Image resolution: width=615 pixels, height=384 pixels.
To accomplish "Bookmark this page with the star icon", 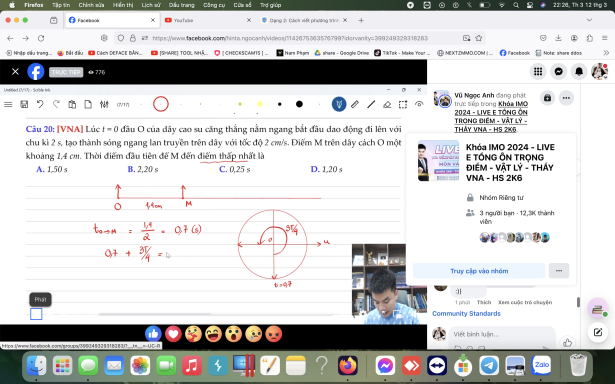I will tap(479, 38).
